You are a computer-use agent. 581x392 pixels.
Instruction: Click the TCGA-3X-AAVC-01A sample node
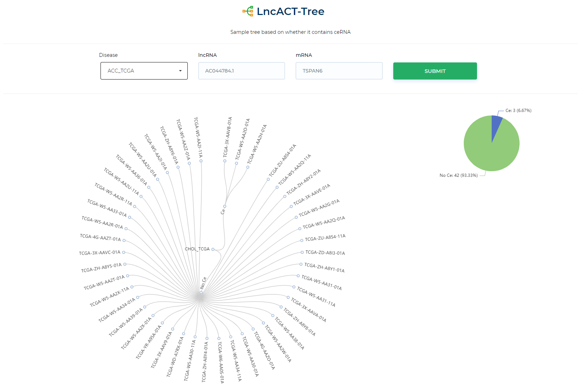pyautogui.click(x=124, y=252)
